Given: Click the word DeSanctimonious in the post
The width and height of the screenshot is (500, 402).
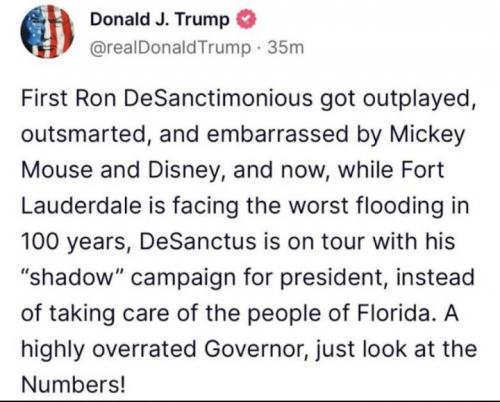Looking at the screenshot, I should coord(218,98).
